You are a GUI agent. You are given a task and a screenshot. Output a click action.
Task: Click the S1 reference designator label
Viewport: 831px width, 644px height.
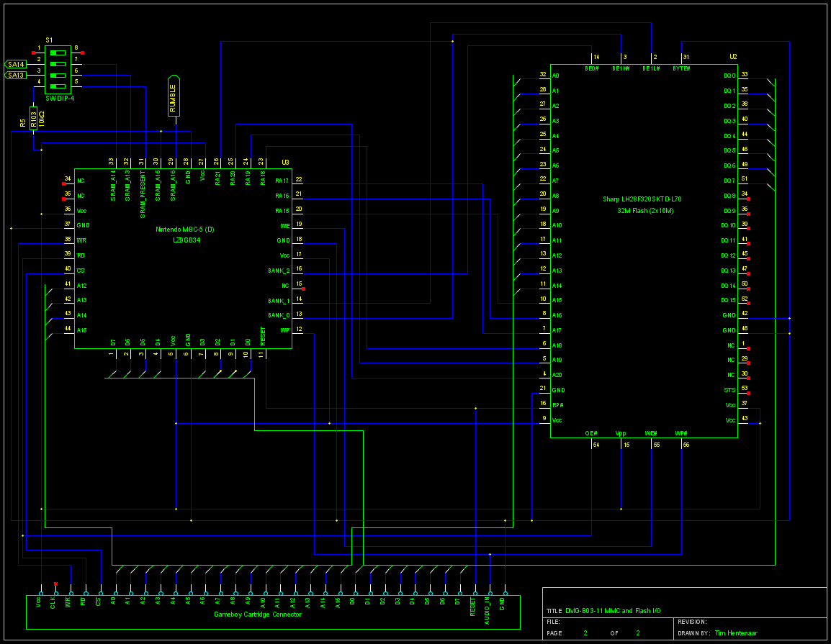pos(49,40)
